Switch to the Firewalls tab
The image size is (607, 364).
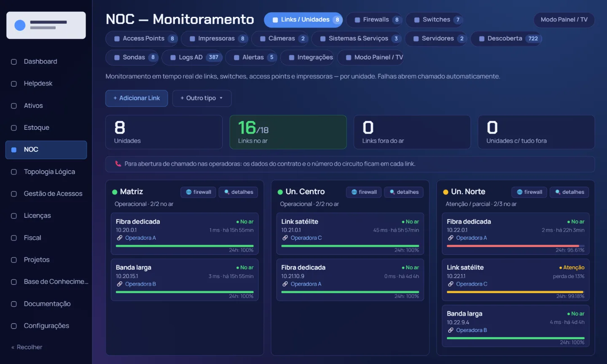(x=374, y=20)
